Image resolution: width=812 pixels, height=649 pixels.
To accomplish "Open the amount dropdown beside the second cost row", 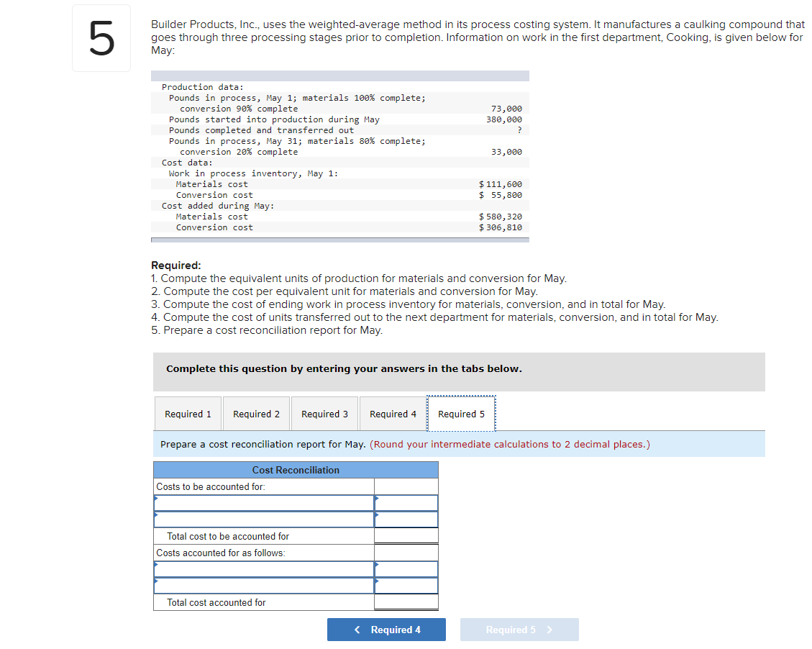I will coord(405,519).
